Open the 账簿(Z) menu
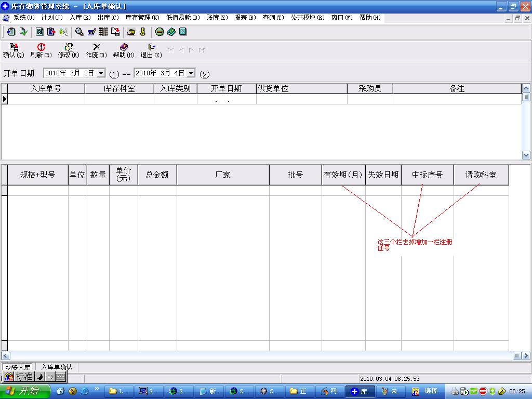532x399 pixels. coord(217,18)
